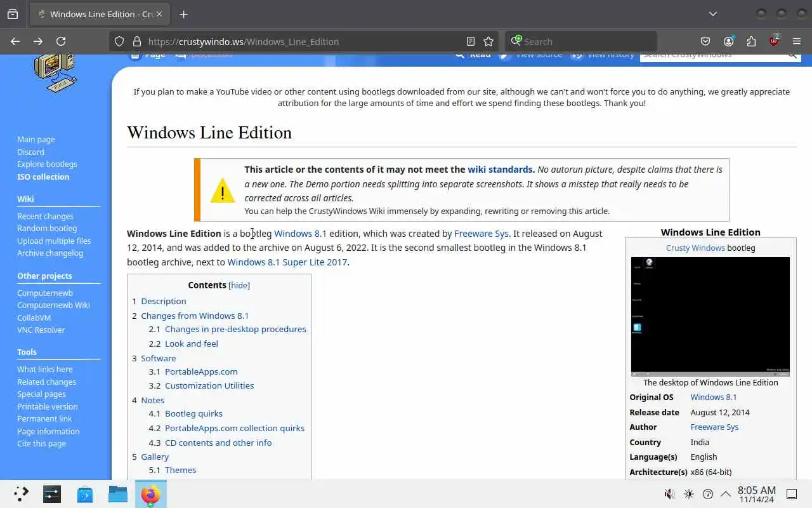The image size is (812, 508).
Task: Go forward one page
Action: pyautogui.click(x=38, y=41)
